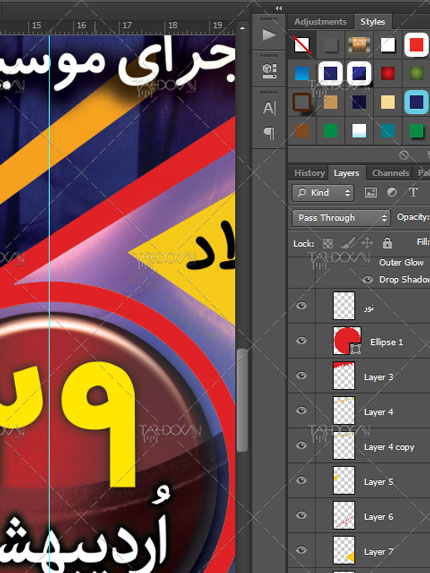This screenshot has width=430, height=573.
Task: Apply the plain white style swatch
Action: coord(388,45)
